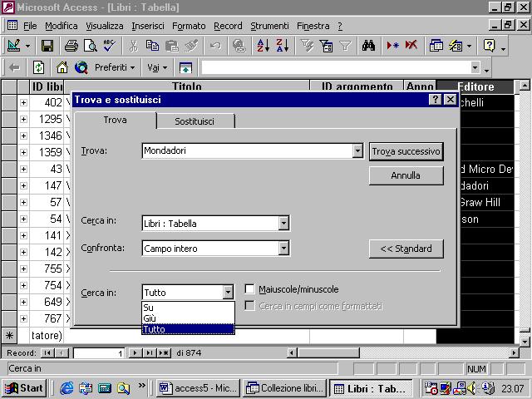The width and height of the screenshot is (532, 399).
Task: Click the horizontal scrollbar thumb
Action: [328, 352]
